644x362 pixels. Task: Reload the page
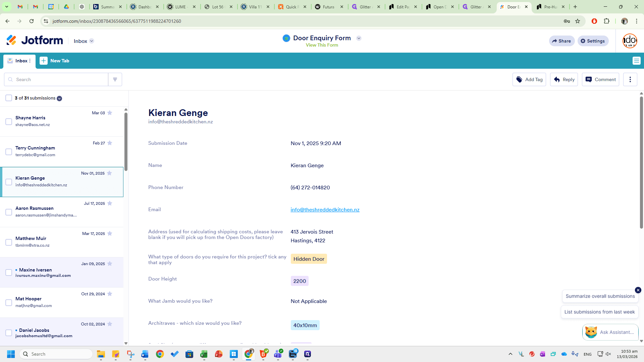[x=32, y=21]
